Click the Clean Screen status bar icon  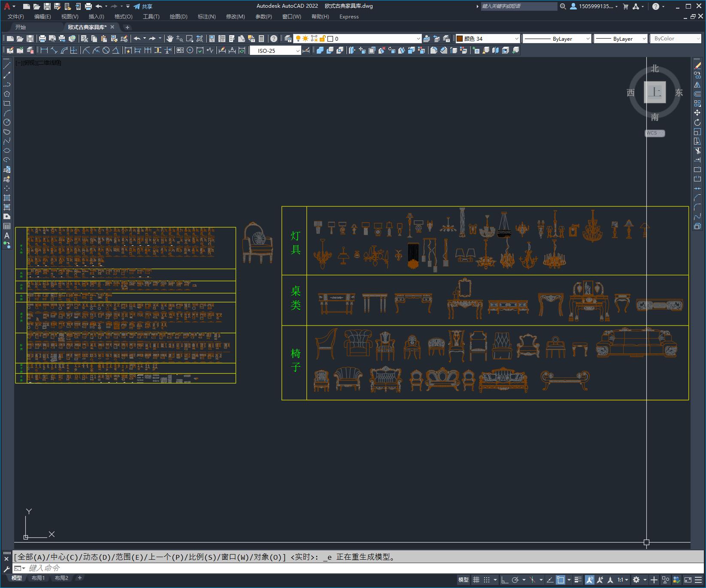(688, 580)
